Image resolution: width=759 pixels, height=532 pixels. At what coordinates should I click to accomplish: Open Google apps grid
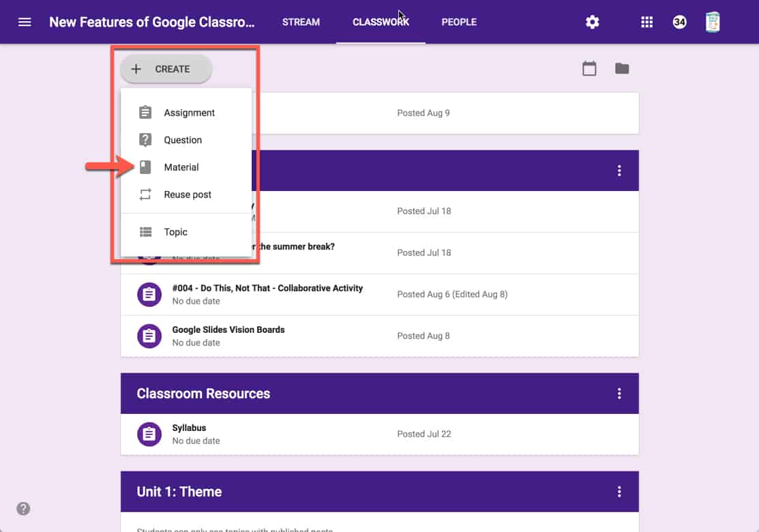[646, 23]
